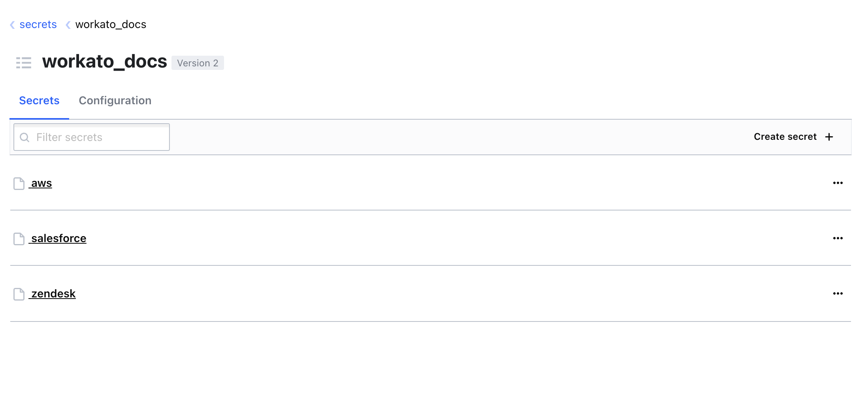Viewport: 868px width, 406px height.
Task: Click the plus icon next to Create secret
Action: tap(829, 137)
